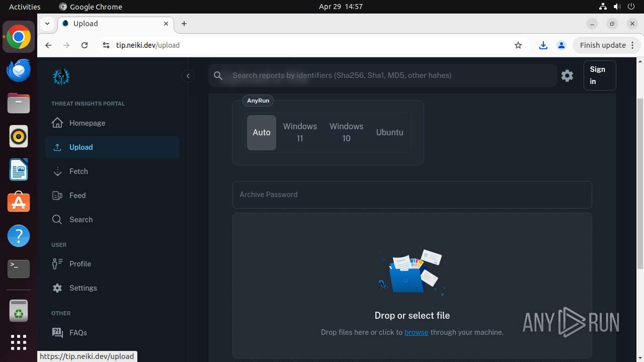Open the system status menu
644x362 pixels.
(x=617, y=7)
